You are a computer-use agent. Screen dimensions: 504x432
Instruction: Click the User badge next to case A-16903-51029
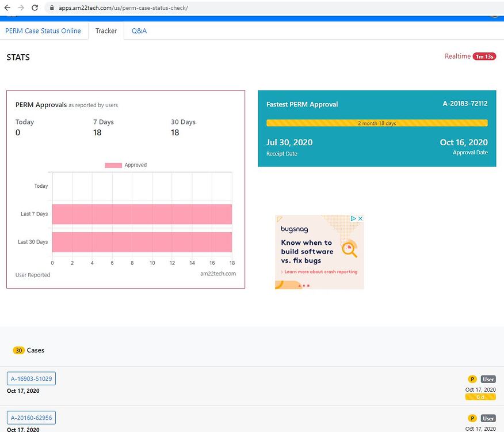(487, 379)
